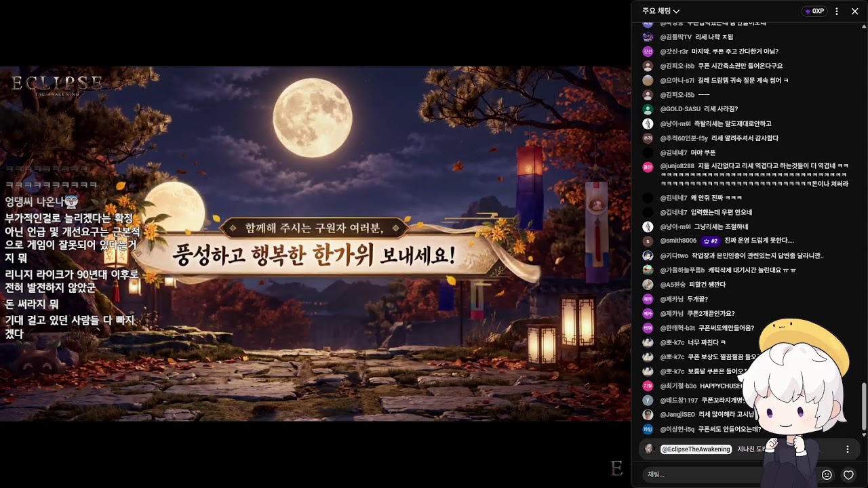Screen dimensions: 868x488
Task: Select the message '너무 짜친다 ㅋ'
Action: [x=707, y=342]
